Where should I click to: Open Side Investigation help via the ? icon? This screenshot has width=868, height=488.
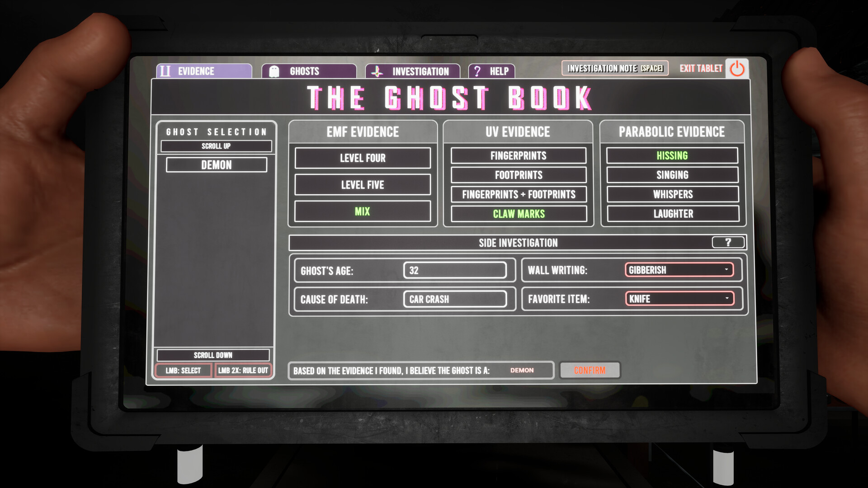click(728, 243)
